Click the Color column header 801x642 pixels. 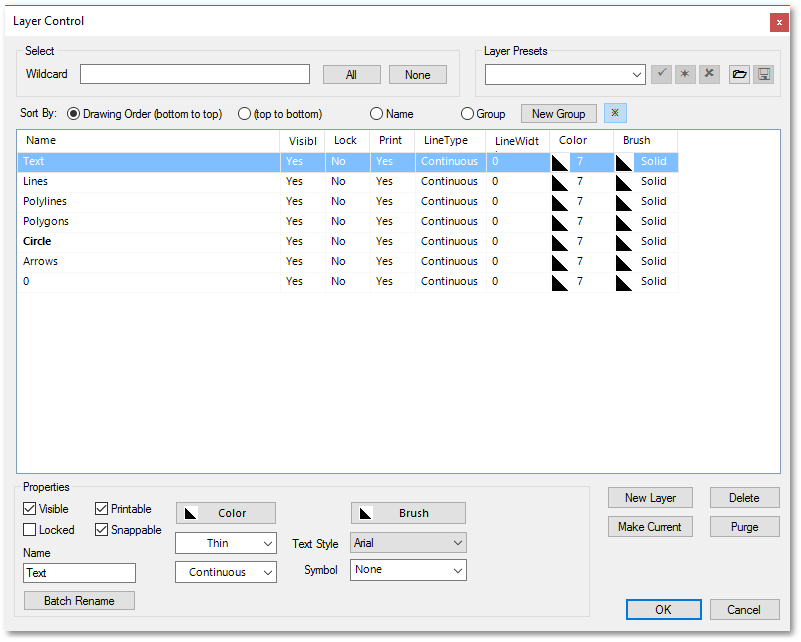click(582, 140)
